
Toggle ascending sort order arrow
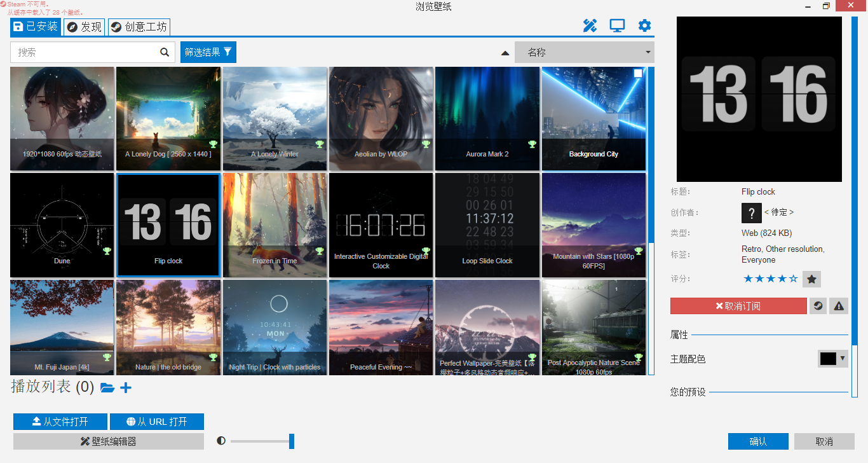click(505, 53)
